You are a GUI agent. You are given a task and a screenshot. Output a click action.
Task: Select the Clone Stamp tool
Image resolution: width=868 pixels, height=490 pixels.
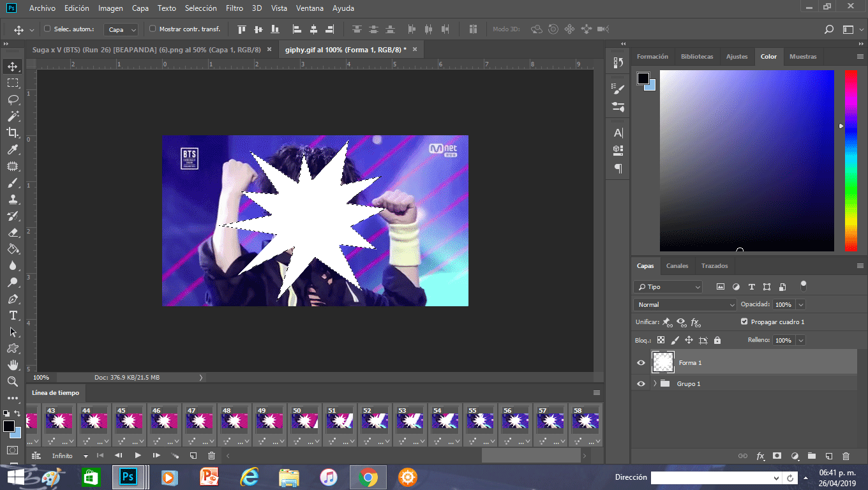pyautogui.click(x=12, y=199)
